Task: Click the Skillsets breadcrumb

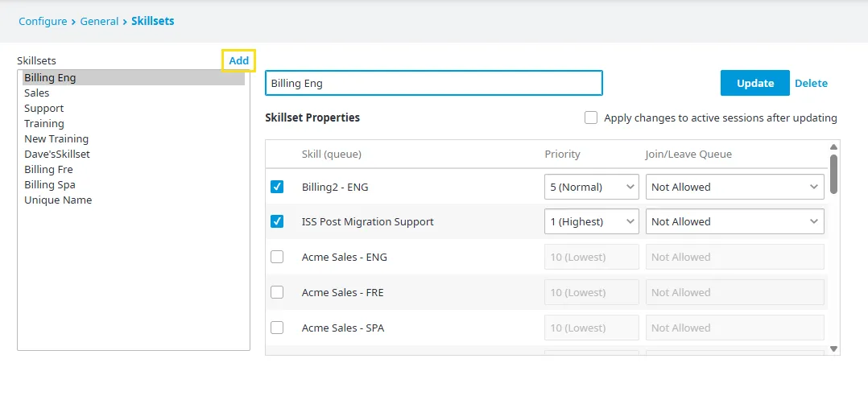Action: pyautogui.click(x=153, y=21)
